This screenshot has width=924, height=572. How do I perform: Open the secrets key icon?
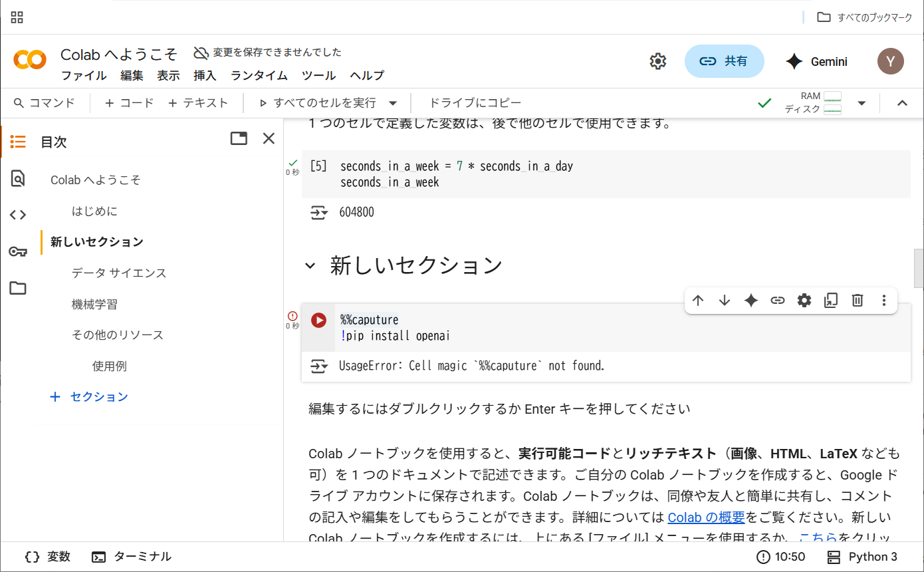coord(18,251)
